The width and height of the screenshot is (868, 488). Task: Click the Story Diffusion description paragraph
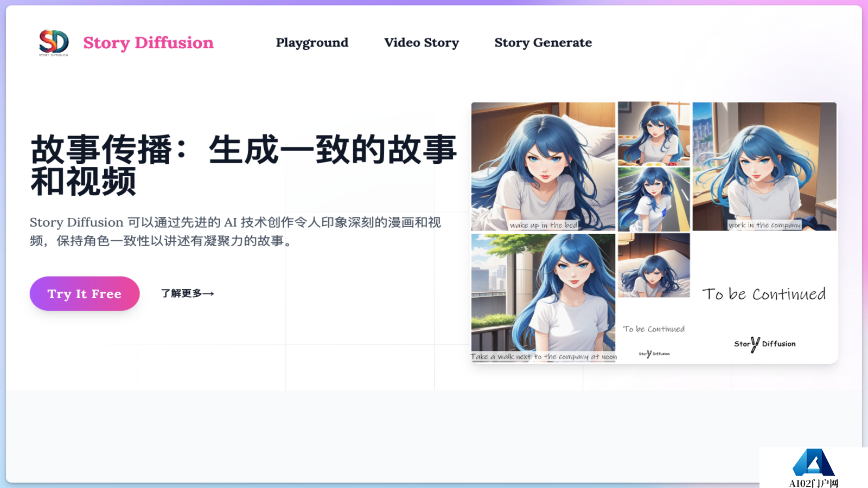pyautogui.click(x=235, y=232)
